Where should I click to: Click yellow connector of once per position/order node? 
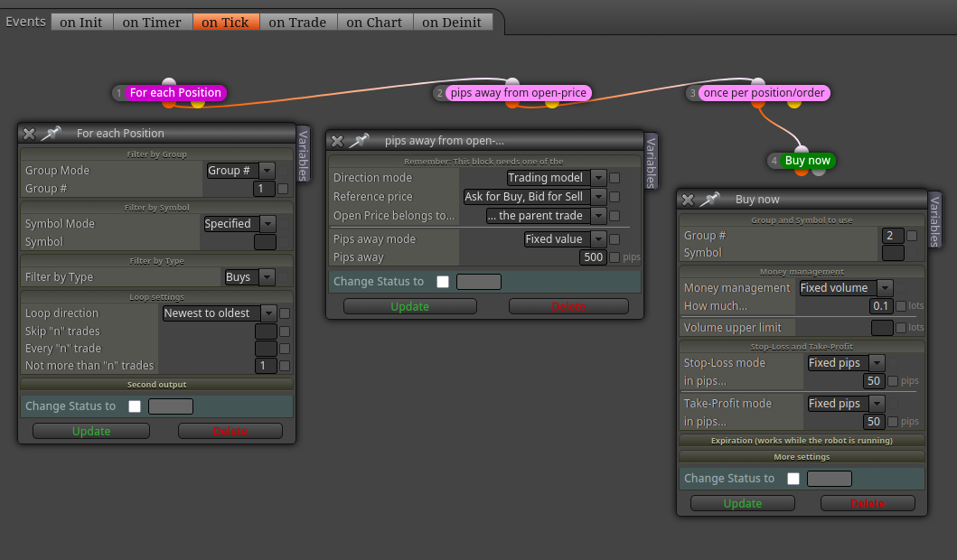click(794, 104)
